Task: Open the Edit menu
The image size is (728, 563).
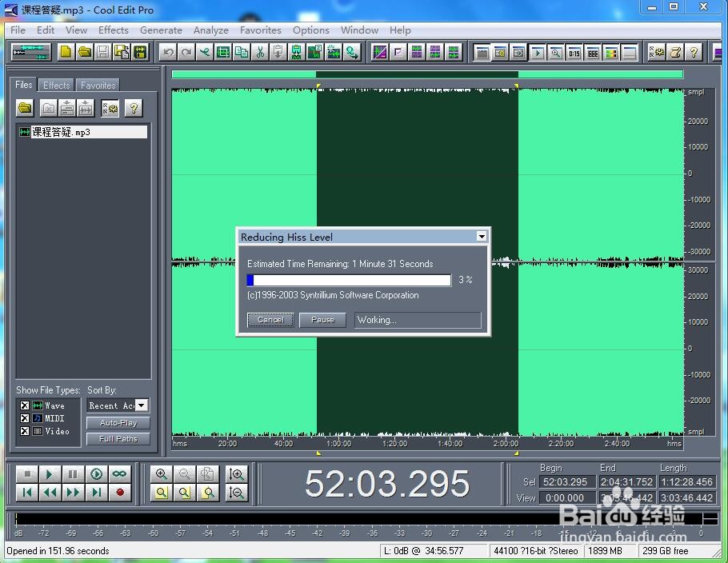Action: (x=46, y=30)
